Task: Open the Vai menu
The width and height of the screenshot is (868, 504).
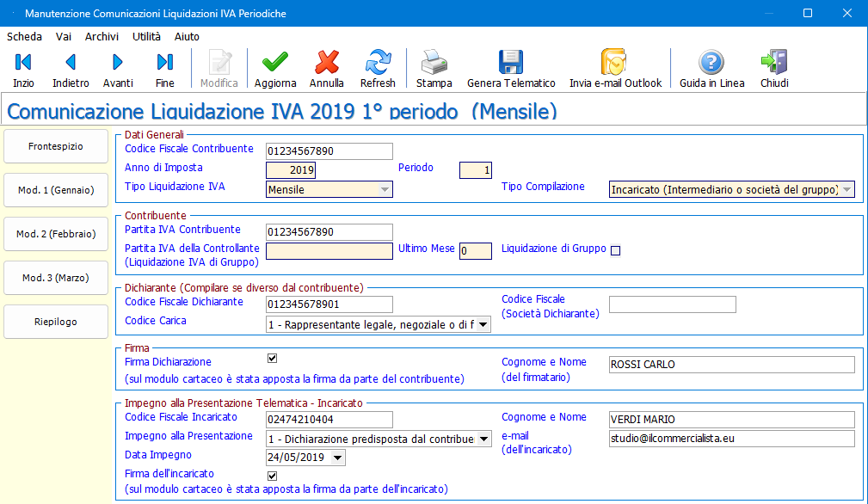Action: (64, 36)
